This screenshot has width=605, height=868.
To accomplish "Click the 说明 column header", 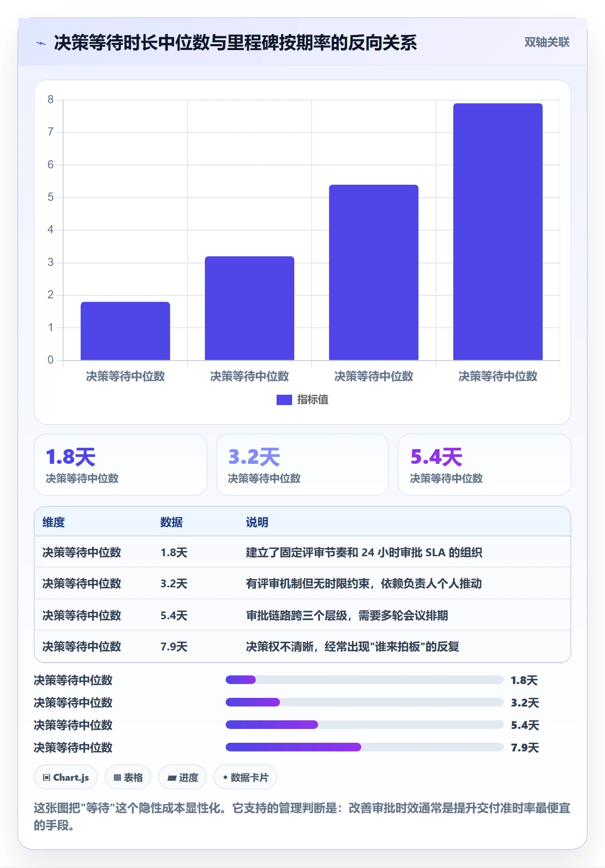I will click(x=257, y=522).
